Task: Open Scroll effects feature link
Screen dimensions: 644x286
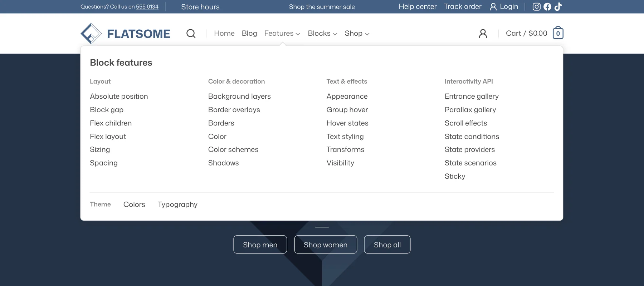Action: 466,123
